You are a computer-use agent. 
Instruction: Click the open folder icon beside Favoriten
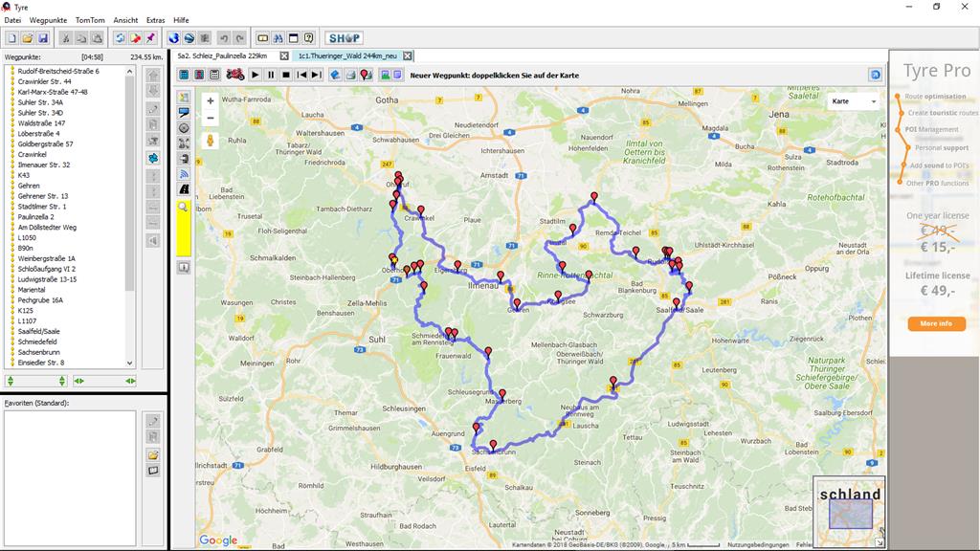[153, 454]
